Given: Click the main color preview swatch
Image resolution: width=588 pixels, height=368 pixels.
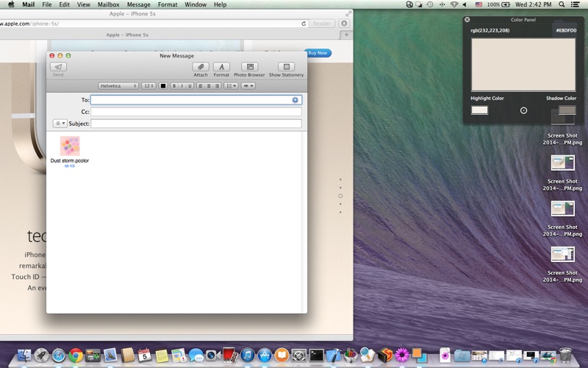Looking at the screenshot, I should 523,65.
